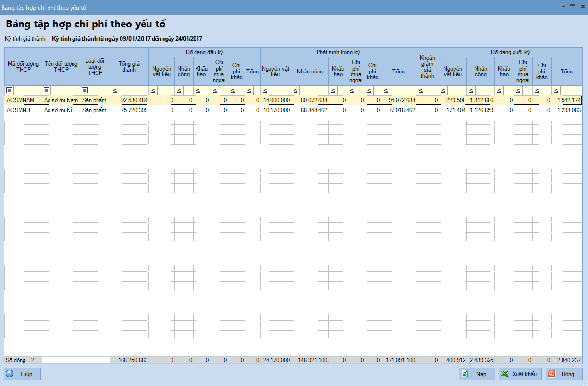Click the filter operator icon under Tên đối tượng THCP
Viewport: 588px width, 386px height.
click(47, 90)
